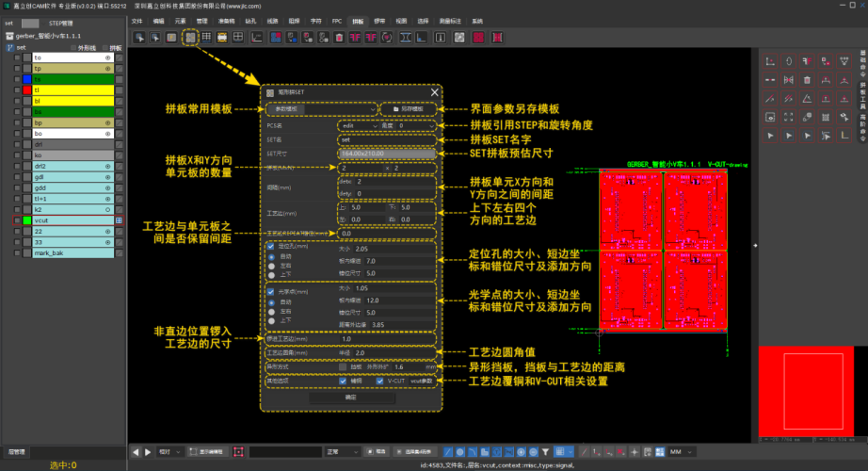The width and height of the screenshot is (868, 471).
Task: Click the blue color swatch of layer ts
Action: pos(27,79)
